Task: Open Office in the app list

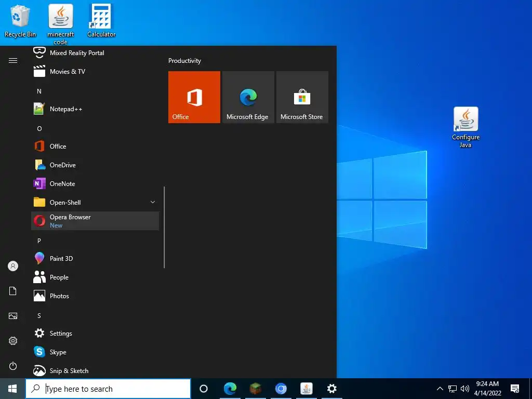Action: tap(95, 146)
